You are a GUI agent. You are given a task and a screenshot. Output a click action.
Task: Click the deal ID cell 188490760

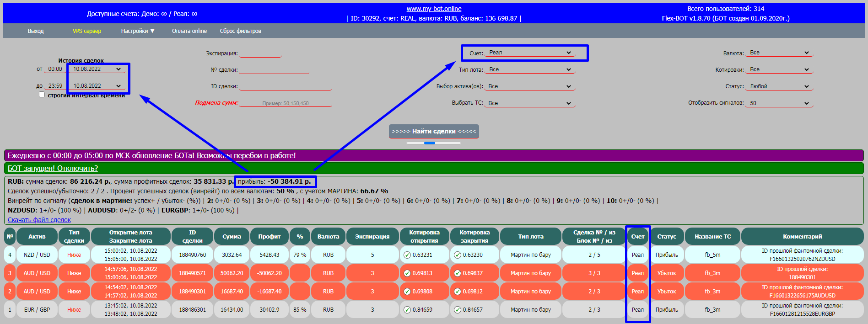click(x=193, y=255)
